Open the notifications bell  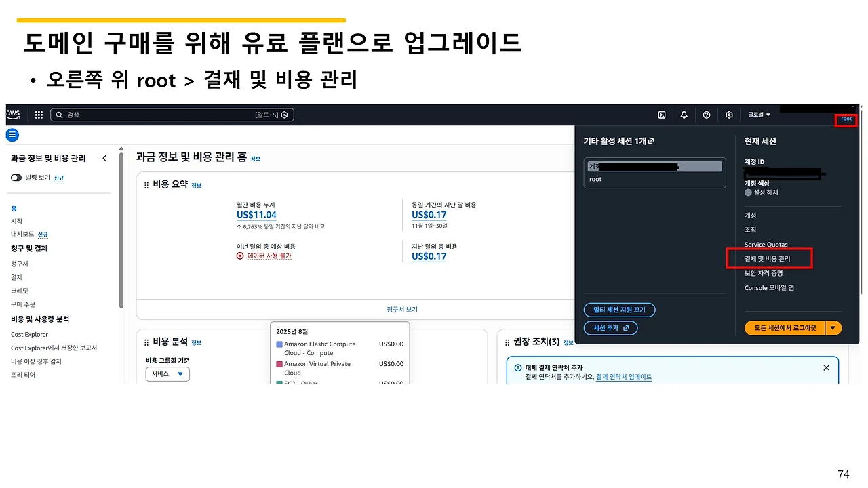684,115
